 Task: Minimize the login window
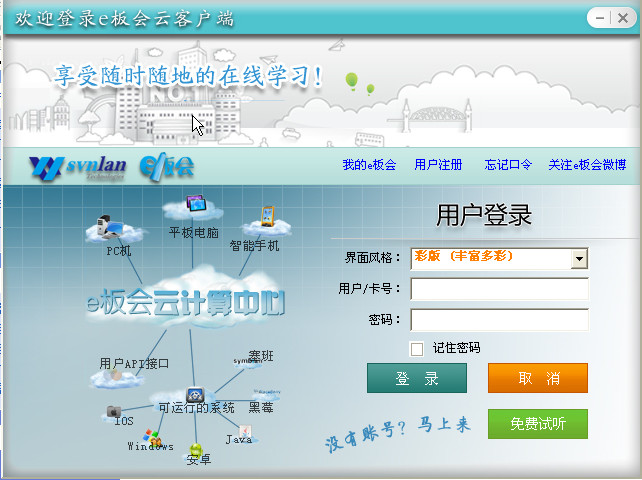[600, 18]
